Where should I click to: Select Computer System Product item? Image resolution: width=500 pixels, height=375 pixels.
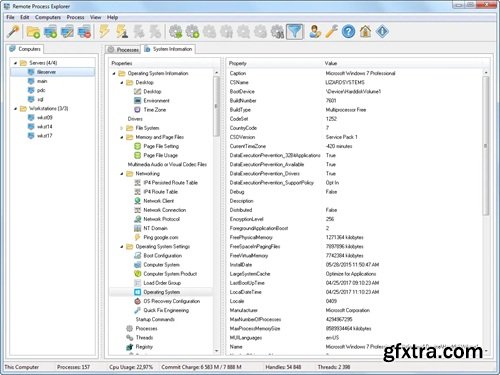[x=170, y=274]
